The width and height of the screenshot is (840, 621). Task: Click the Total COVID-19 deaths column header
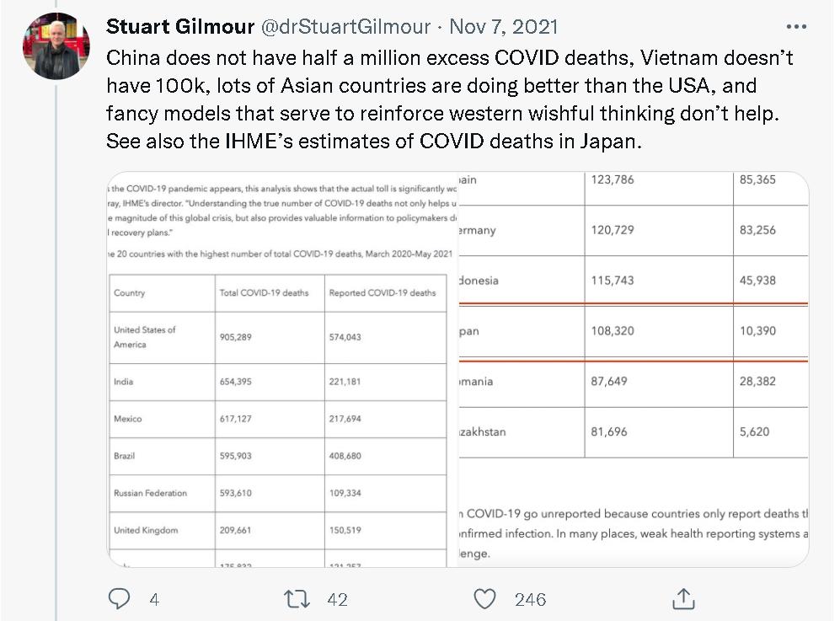[264, 293]
